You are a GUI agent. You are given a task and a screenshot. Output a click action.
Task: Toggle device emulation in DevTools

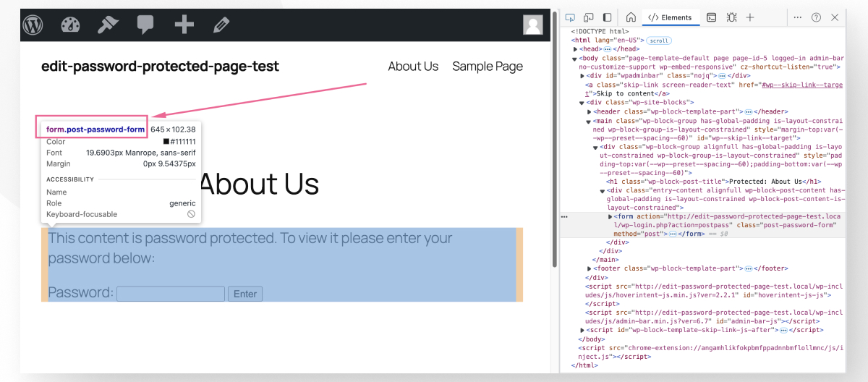pos(589,17)
